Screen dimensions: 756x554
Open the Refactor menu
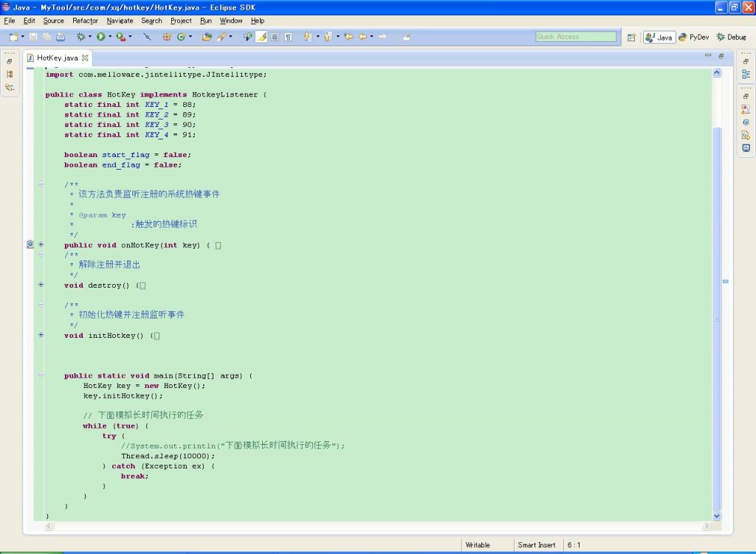coord(85,21)
